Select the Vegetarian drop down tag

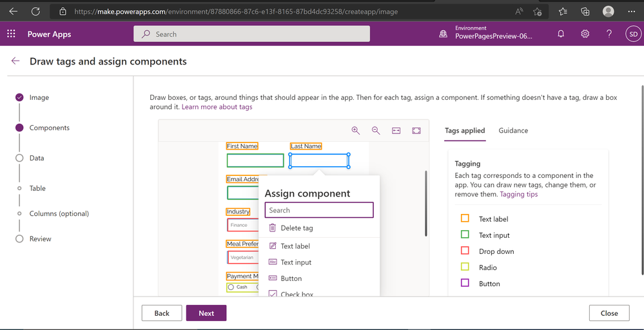[243, 257]
